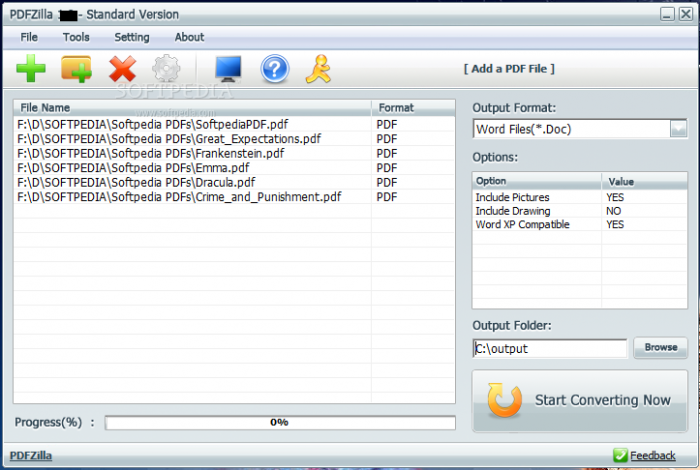Click the Value column header
The width and height of the screenshot is (700, 470).
[644, 181]
